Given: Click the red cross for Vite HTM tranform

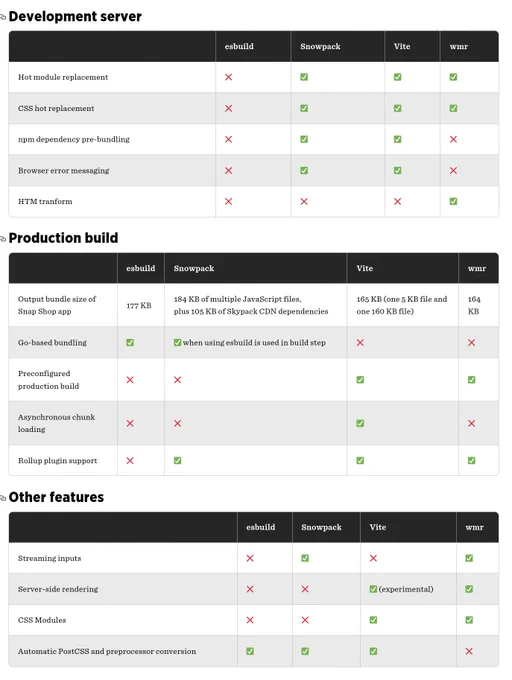Looking at the screenshot, I should click(x=398, y=202).
